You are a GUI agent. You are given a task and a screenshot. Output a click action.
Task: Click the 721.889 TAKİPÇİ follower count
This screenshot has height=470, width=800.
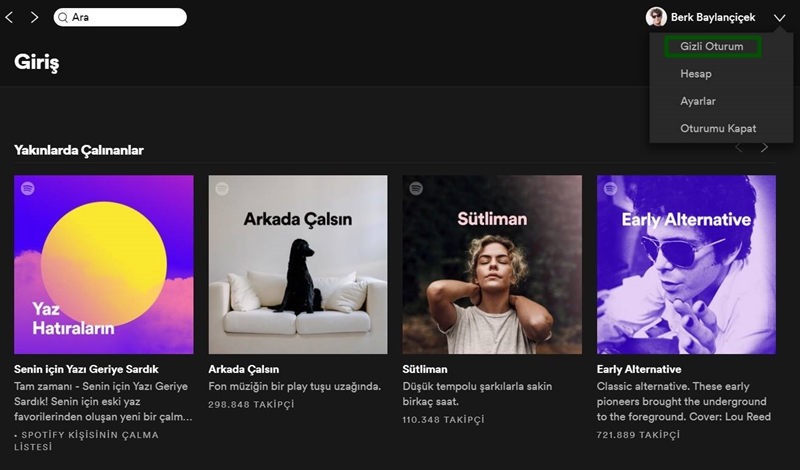click(x=638, y=435)
